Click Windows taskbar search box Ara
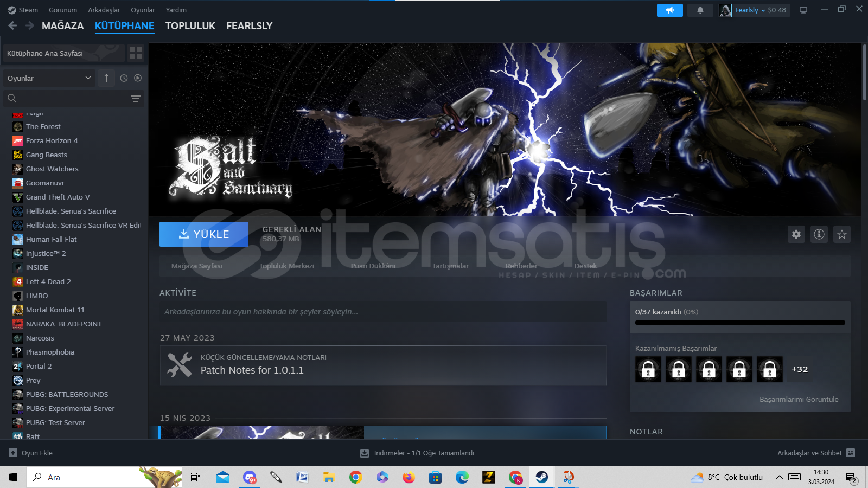Screen dimensions: 868x488 point(103,477)
